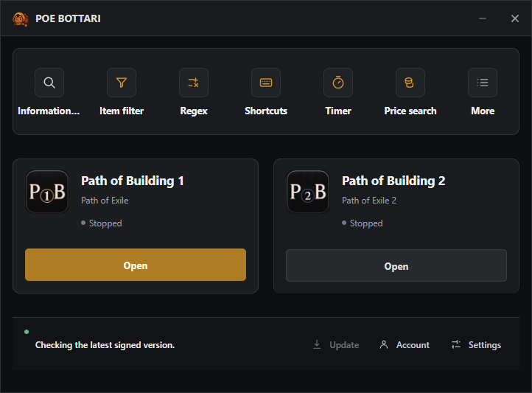Open the Shortcuts keyboard icon
The height and width of the screenshot is (393, 532).
click(266, 83)
